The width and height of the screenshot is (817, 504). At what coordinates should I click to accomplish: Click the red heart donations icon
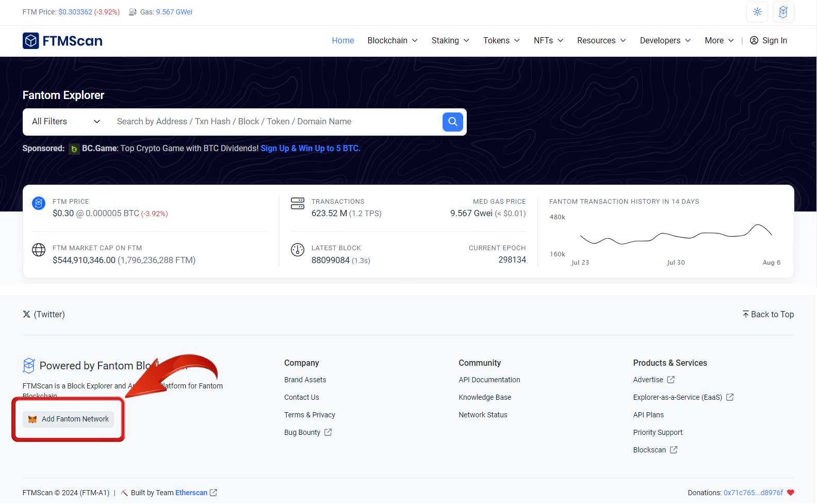pos(791,493)
